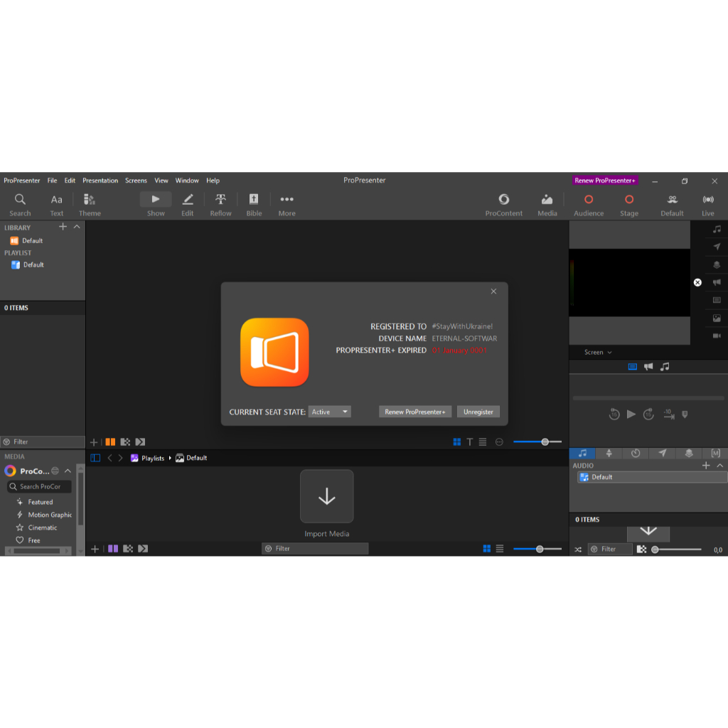
Task: Open the Edit menu
Action: 70,181
